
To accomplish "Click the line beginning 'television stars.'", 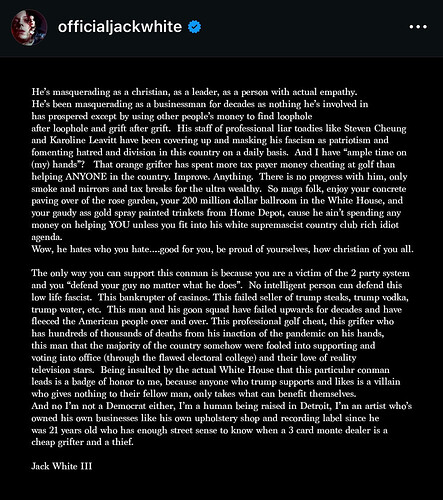I will tap(210, 370).
